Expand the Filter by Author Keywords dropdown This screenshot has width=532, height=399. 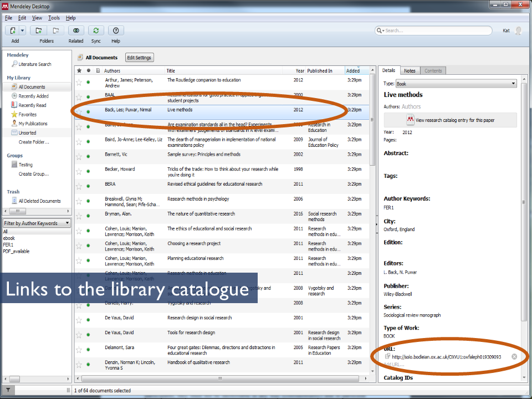point(37,223)
